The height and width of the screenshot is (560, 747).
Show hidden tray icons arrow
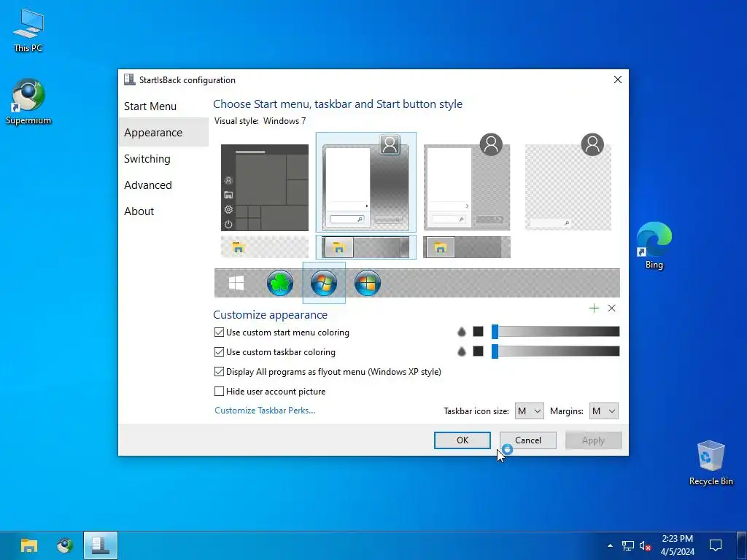coord(610,545)
